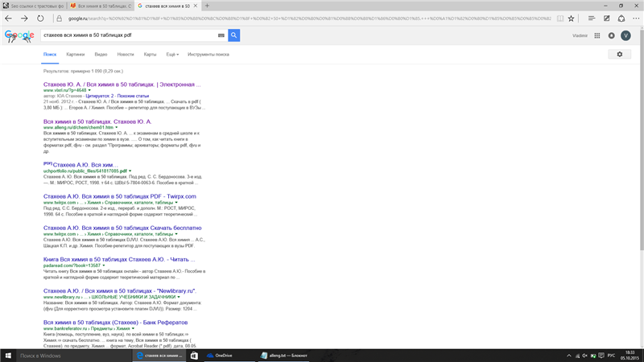Expand dropdown arrow next to alleng.ru URL
This screenshot has width=644, height=362.
[116, 128]
